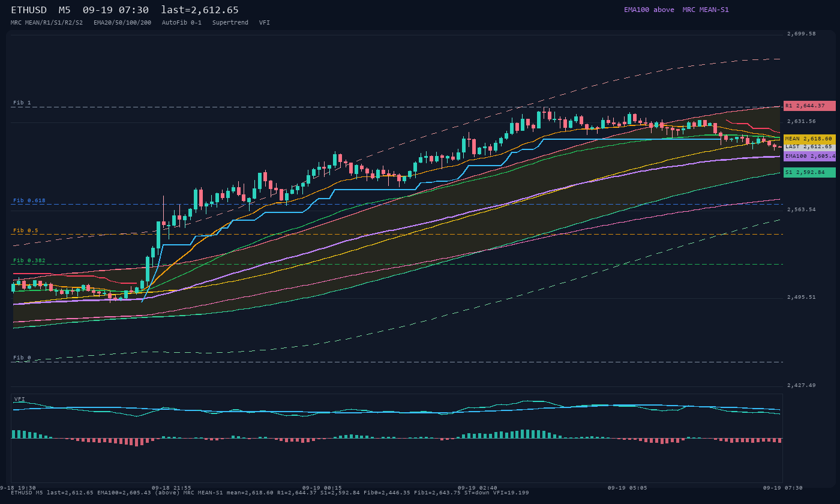
Task: Click the bottom status summary line
Action: coord(270,493)
